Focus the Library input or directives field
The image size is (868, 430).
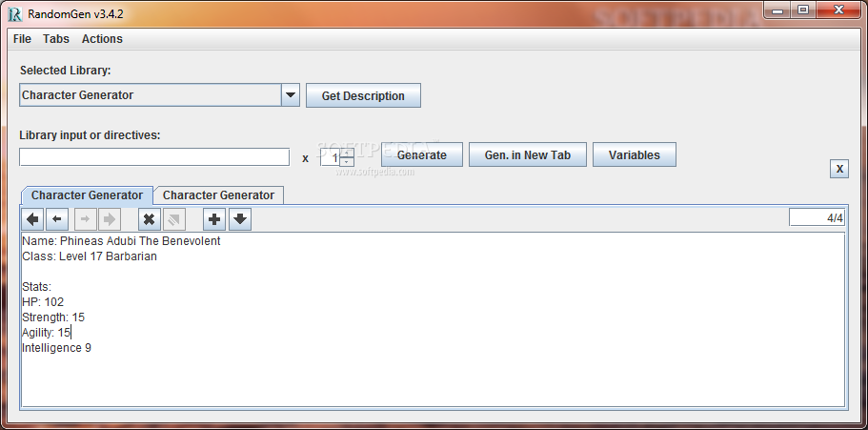point(154,156)
